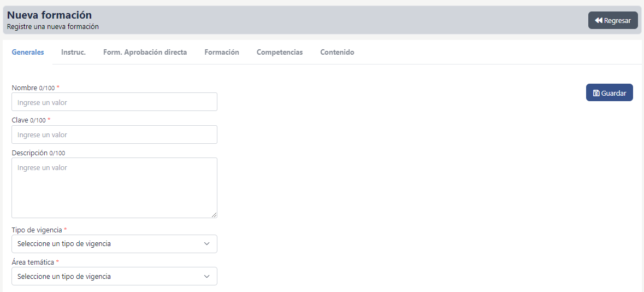Click the chevron of Área temática

pyautogui.click(x=207, y=276)
